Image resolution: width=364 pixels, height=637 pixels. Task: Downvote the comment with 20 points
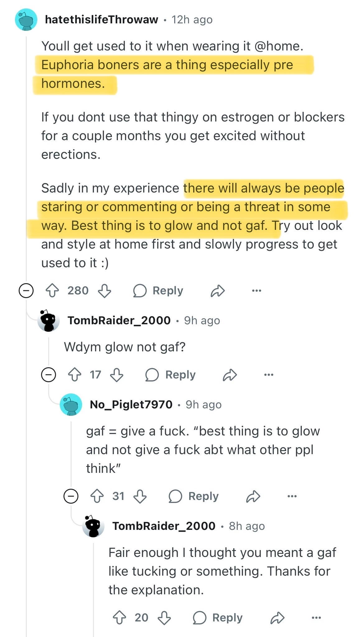point(164,617)
